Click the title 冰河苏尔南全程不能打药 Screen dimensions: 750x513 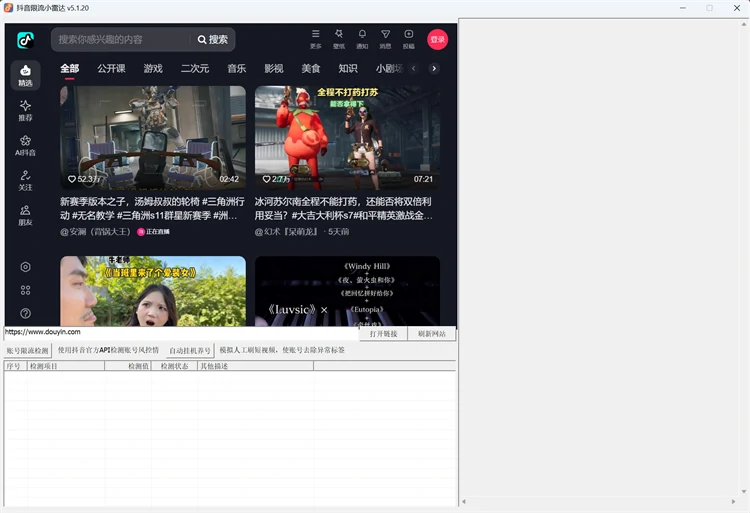click(344, 208)
